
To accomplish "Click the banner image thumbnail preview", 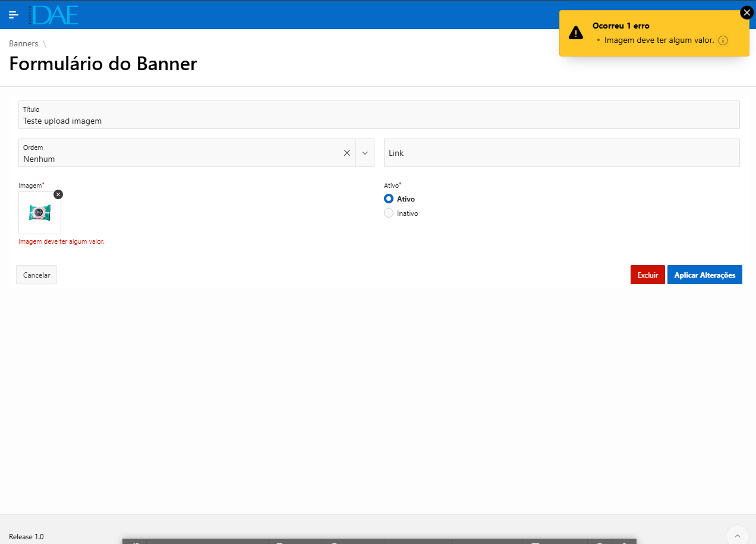I will point(39,213).
